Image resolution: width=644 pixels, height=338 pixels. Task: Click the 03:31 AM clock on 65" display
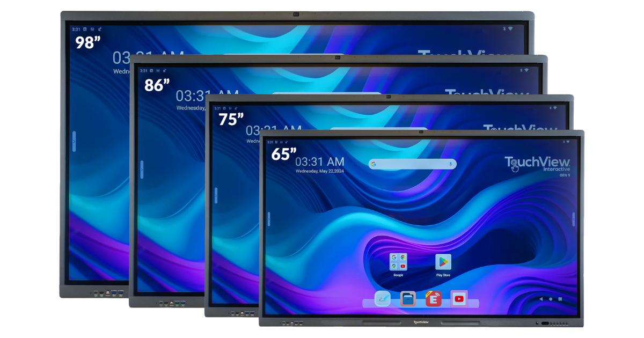pyautogui.click(x=320, y=161)
